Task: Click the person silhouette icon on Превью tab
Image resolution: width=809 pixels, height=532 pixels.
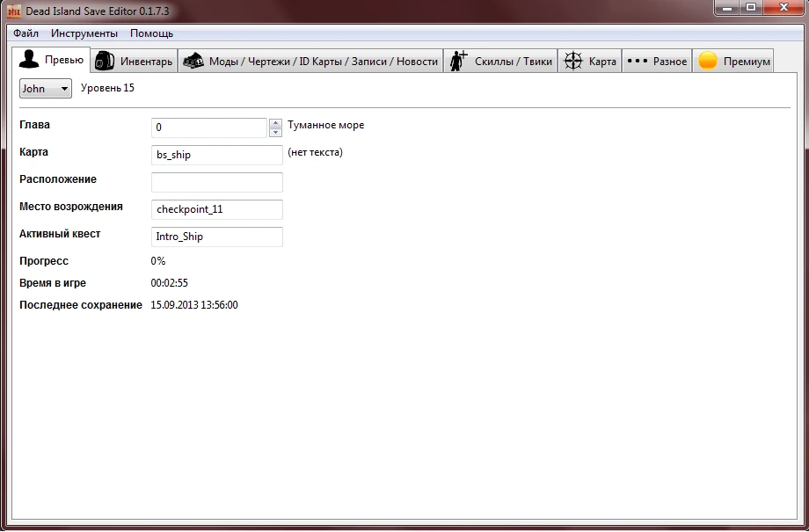Action: 29,59
